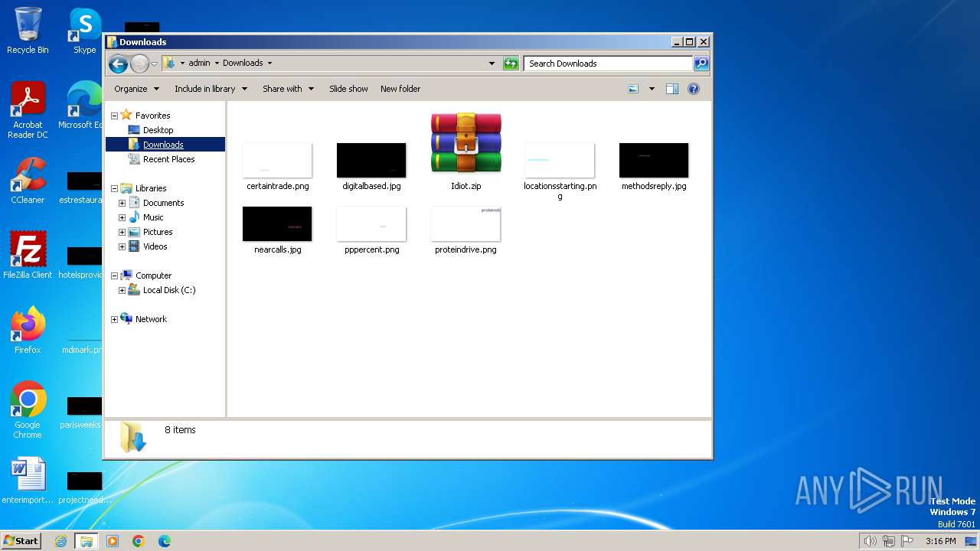Click the 3:16 PM taskbar clock
This screenshot has width=980, height=551.
[940, 541]
